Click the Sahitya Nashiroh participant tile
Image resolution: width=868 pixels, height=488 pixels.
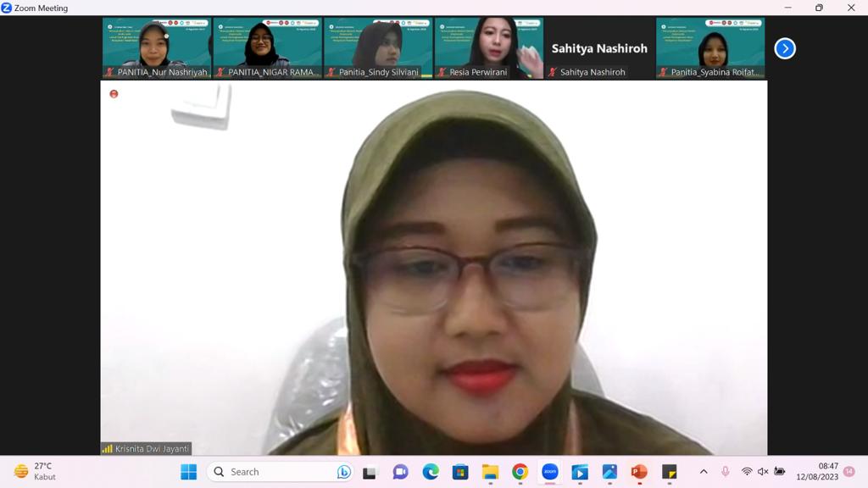pyautogui.click(x=599, y=48)
